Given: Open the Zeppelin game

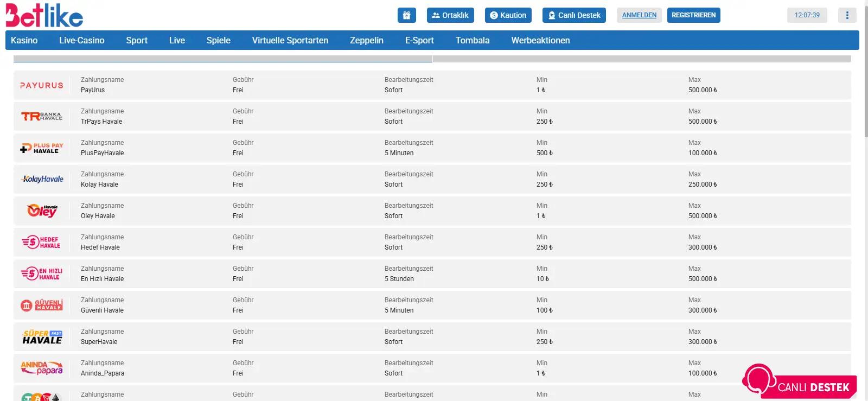Looking at the screenshot, I should coord(367,40).
